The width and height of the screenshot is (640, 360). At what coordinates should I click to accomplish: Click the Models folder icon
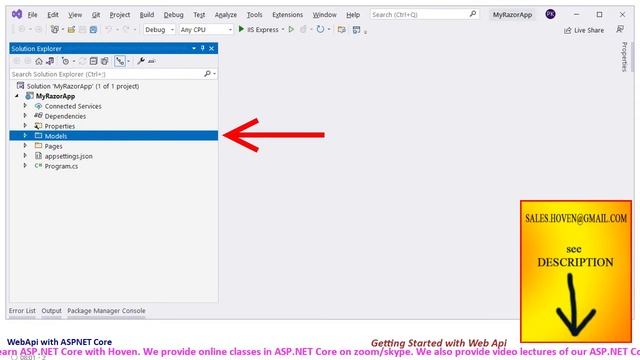tap(38, 136)
